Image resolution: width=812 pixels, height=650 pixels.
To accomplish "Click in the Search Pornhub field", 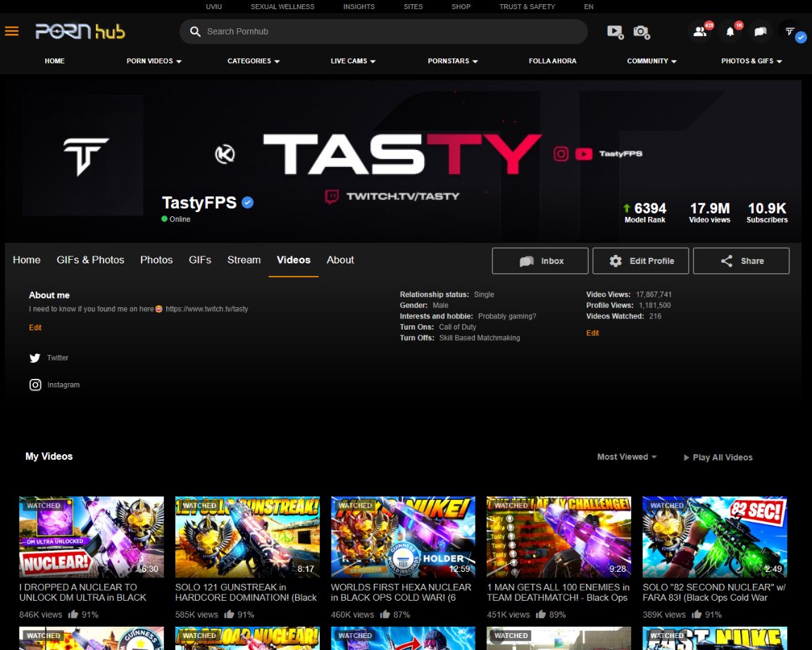I will [383, 32].
